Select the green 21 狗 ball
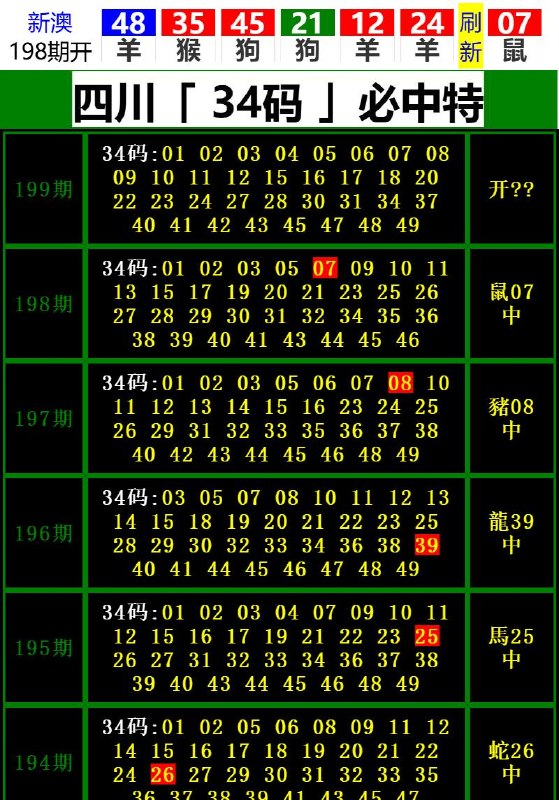The image size is (559, 800). tap(308, 37)
